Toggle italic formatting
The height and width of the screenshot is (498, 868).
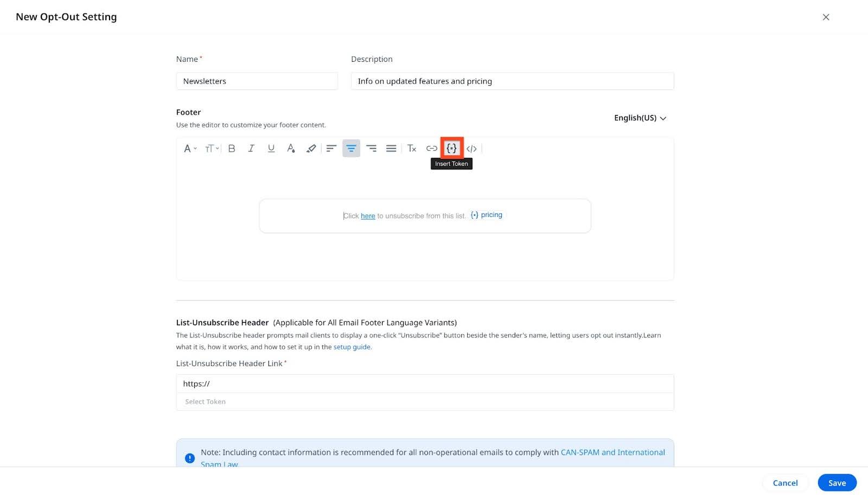(251, 149)
